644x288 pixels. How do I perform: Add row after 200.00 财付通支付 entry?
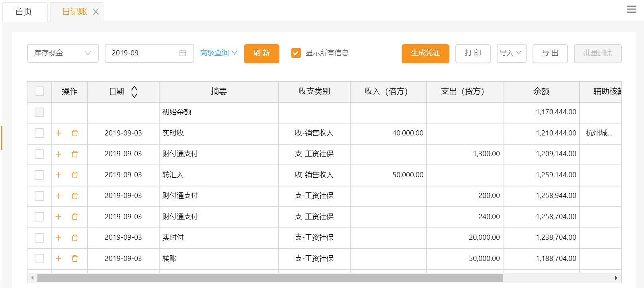pos(59,196)
